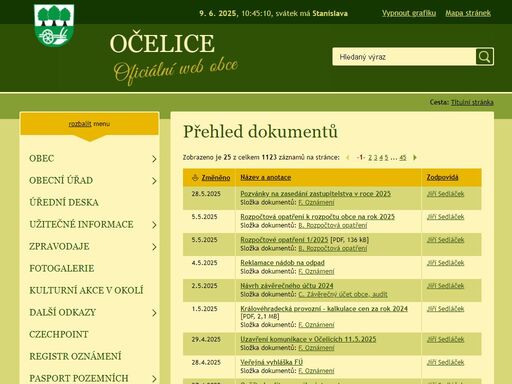
Task: Open F. Oznámení folder under Reklamace nádob
Action: (x=316, y=271)
